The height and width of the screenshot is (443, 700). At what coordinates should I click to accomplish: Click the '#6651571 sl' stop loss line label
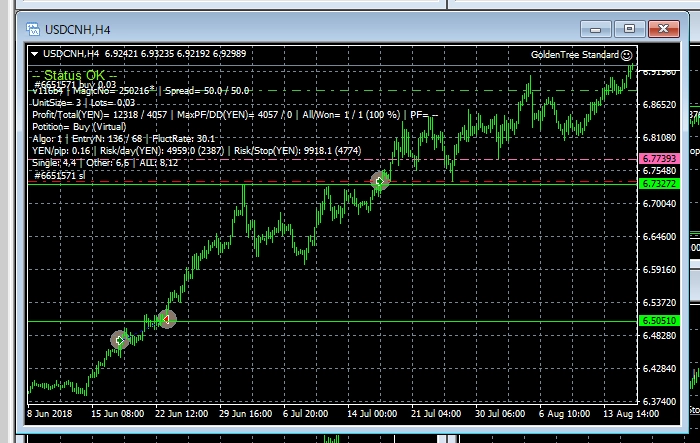point(59,176)
